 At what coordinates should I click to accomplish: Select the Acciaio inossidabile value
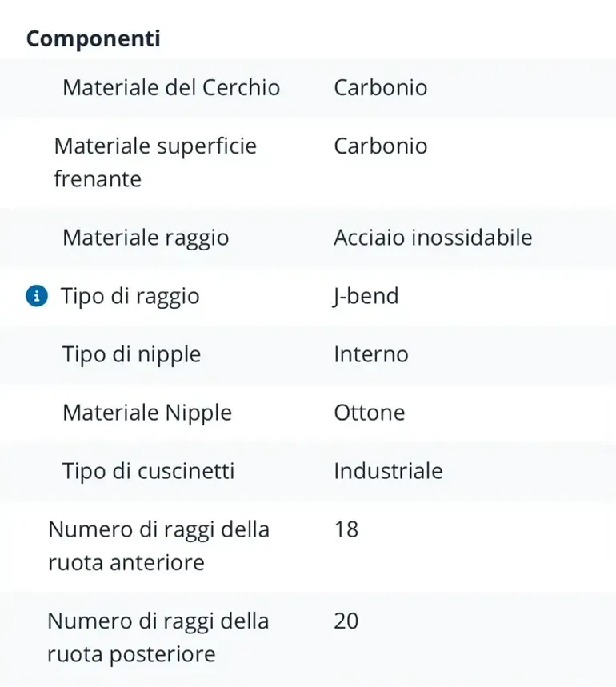coord(433,238)
